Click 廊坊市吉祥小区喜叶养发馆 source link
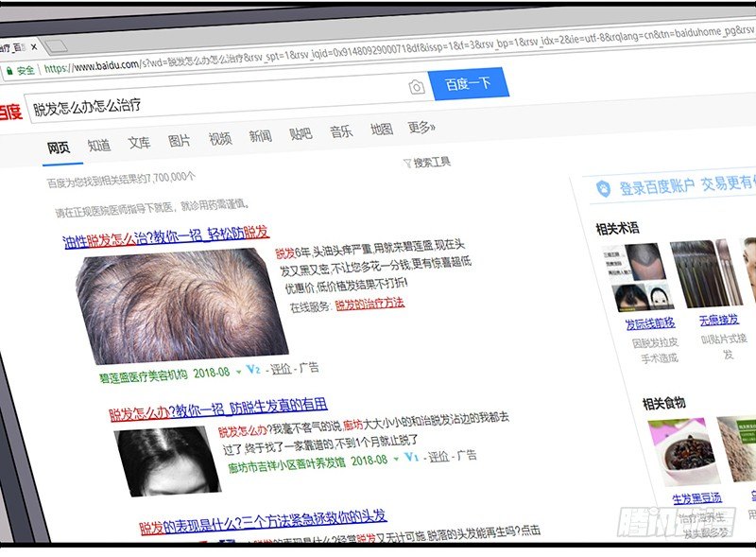This screenshot has height=557, width=756. [x=287, y=464]
